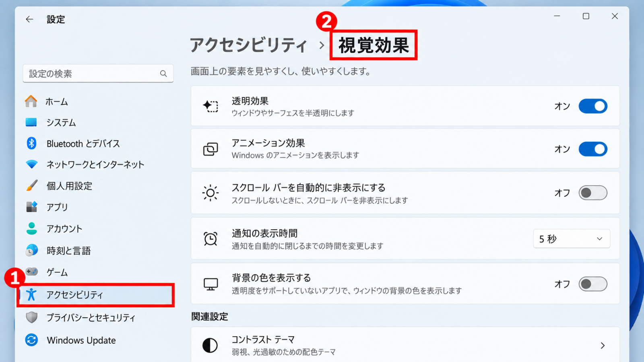Click the network Wi-Fi icon
644x362 pixels.
point(31,164)
